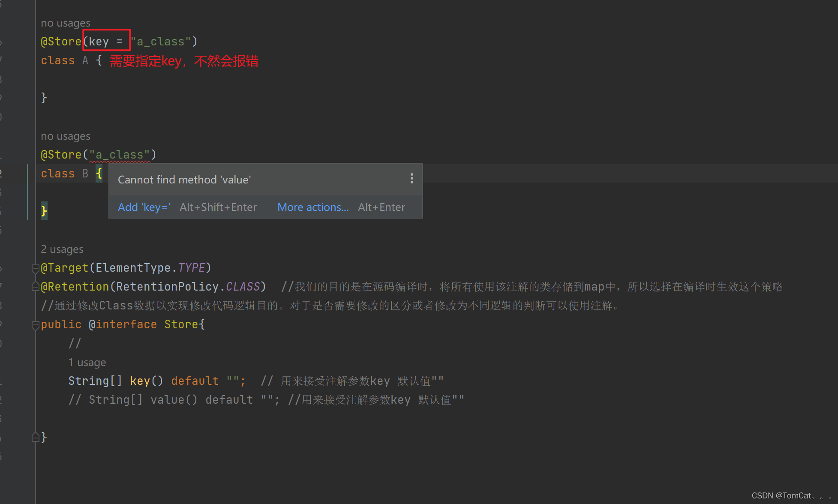Collapse the public @interface Store block
The width and height of the screenshot is (838, 504).
[x=36, y=325]
